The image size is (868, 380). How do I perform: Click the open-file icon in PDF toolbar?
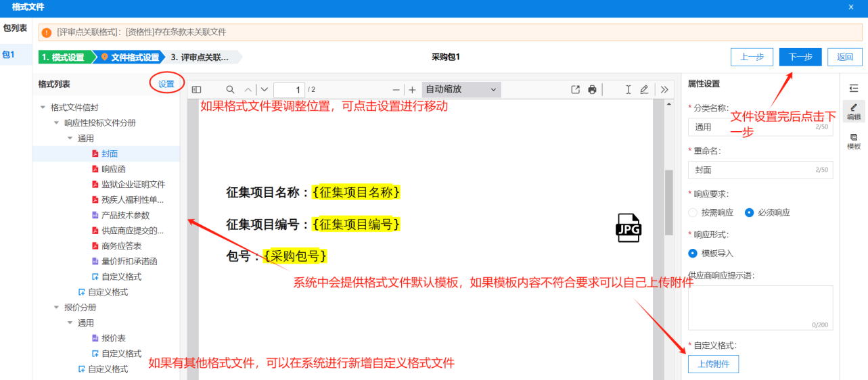coord(576,89)
